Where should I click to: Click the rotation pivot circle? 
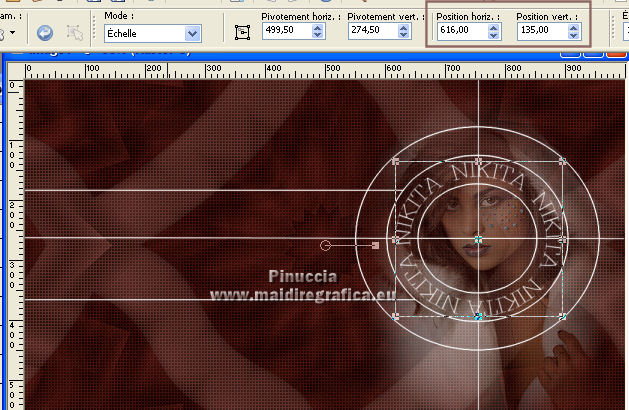325,245
